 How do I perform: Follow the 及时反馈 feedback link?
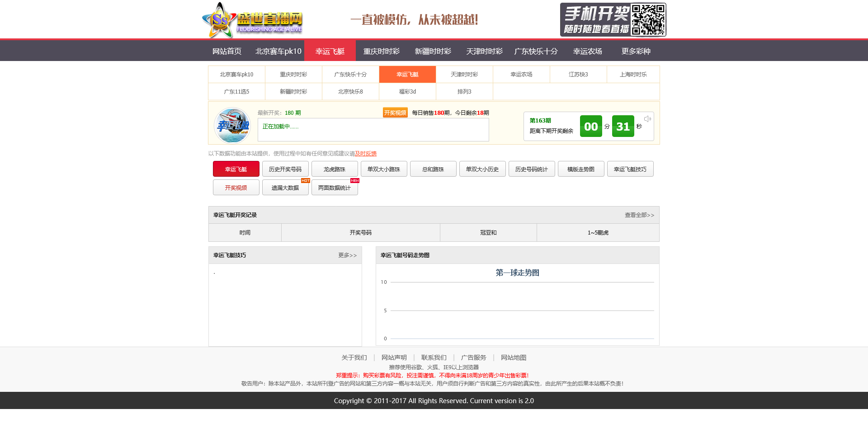pyautogui.click(x=366, y=154)
